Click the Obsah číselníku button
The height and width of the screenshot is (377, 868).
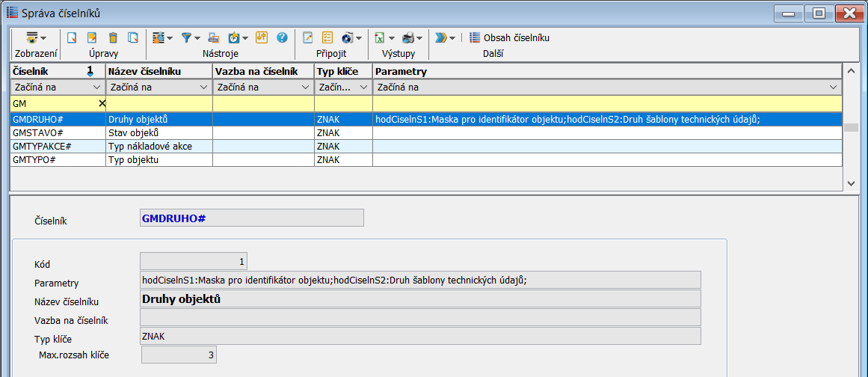(510, 37)
